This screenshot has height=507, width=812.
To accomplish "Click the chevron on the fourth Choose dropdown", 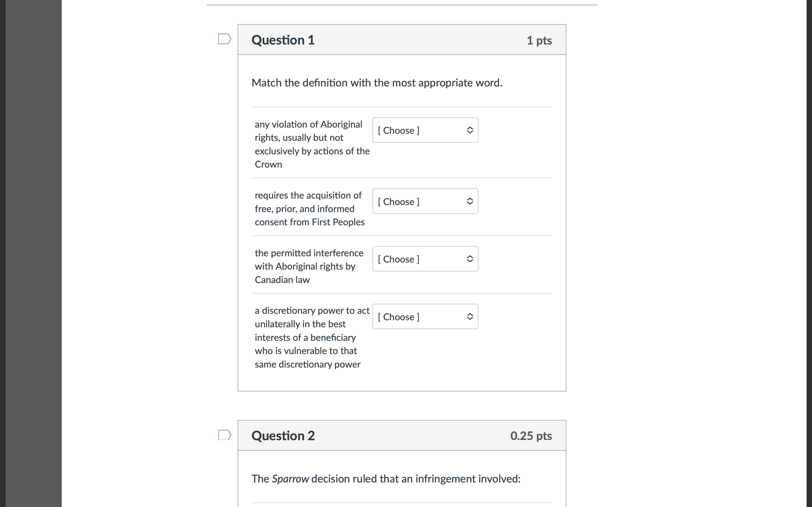I will (x=470, y=316).
